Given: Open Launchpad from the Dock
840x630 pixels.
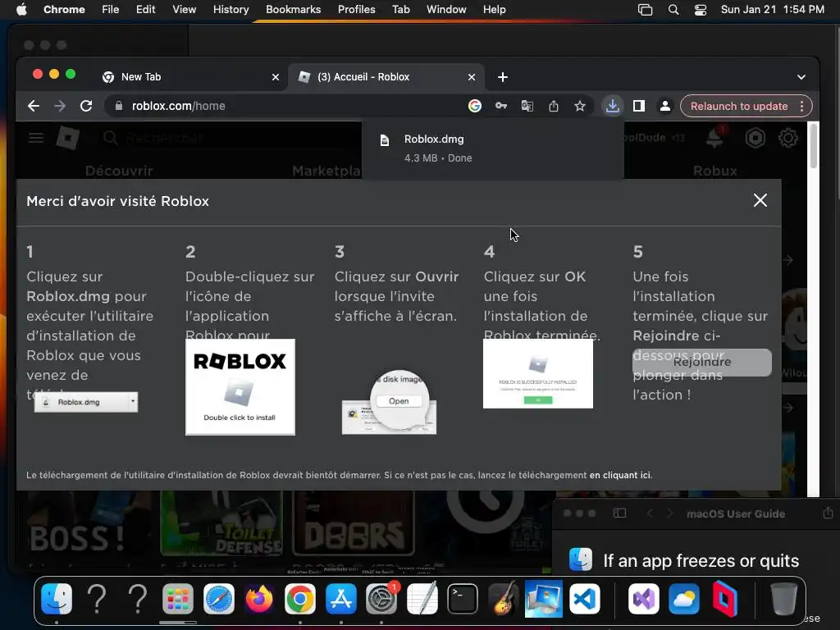Looking at the screenshot, I should 178,598.
